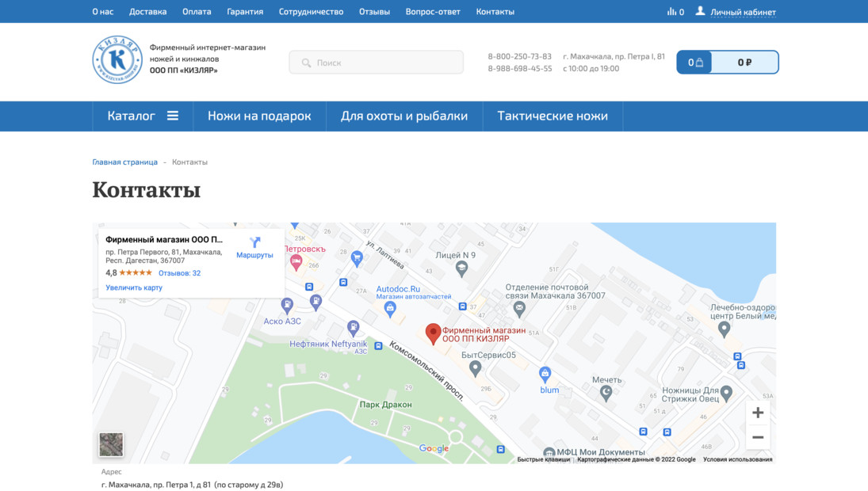Focus the Поиск search field
The image size is (868, 491).
[377, 63]
